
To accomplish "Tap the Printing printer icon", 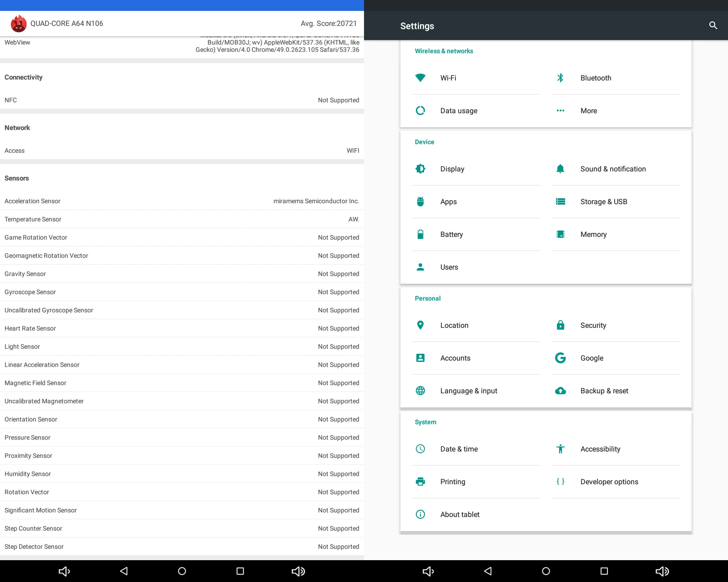I will click(x=420, y=482).
